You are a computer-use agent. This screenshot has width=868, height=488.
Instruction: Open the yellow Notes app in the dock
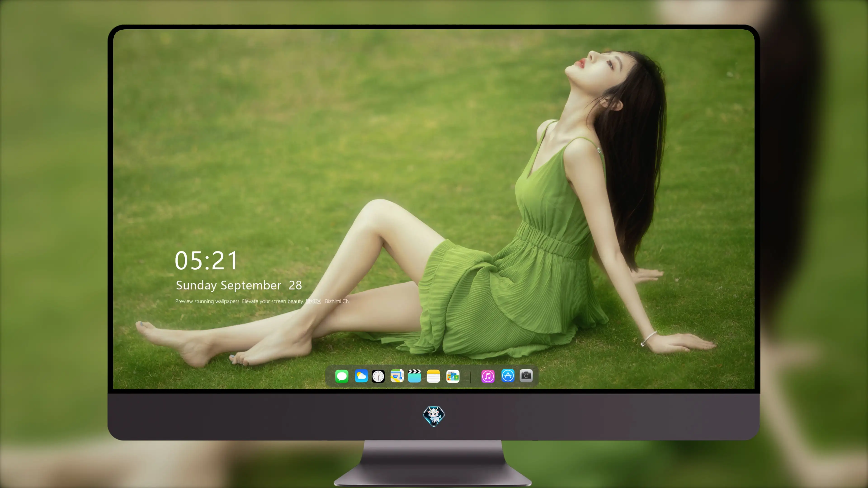[x=433, y=376]
